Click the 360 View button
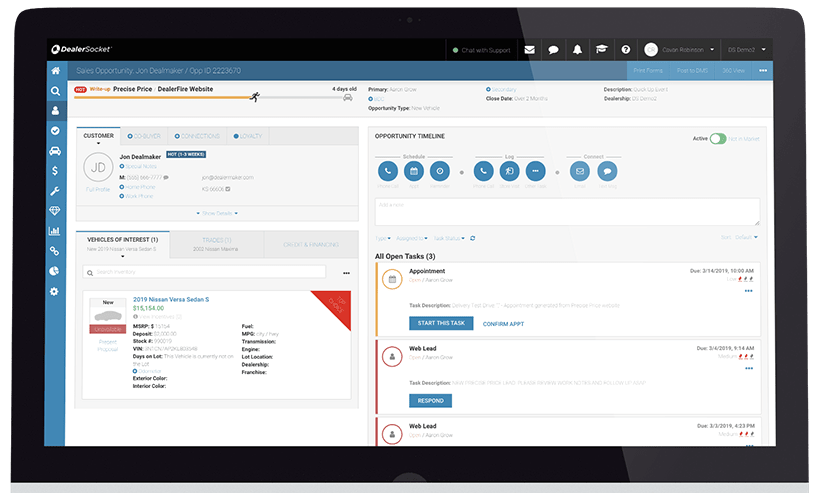This screenshot has width=819, height=493. pyautogui.click(x=733, y=71)
